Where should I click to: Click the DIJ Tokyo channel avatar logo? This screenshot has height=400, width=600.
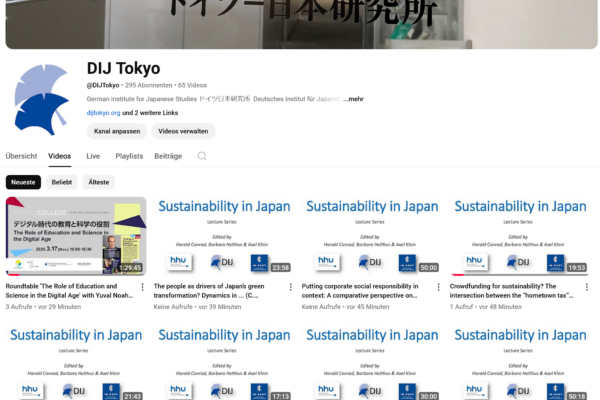pos(42,100)
